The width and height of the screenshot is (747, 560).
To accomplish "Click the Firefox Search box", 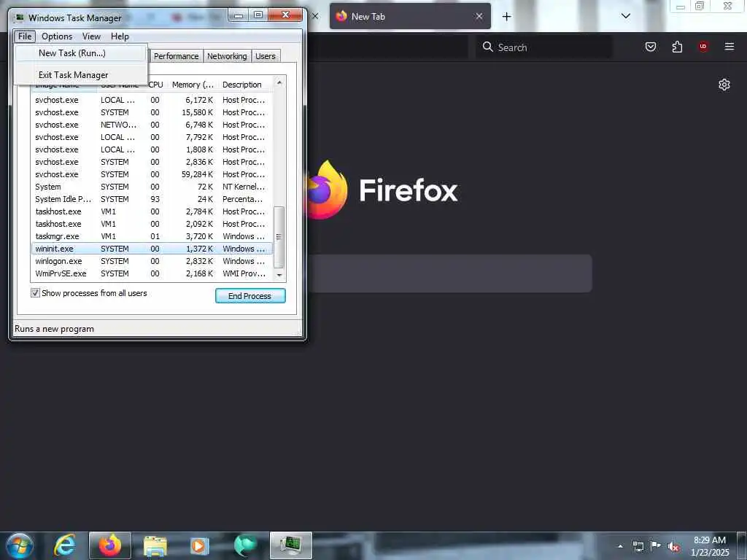I will (x=543, y=47).
